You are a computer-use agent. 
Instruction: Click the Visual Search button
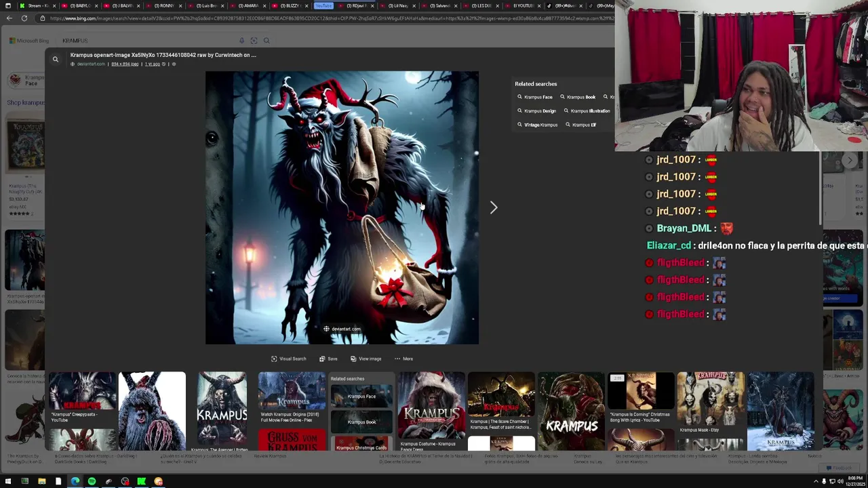point(289,359)
